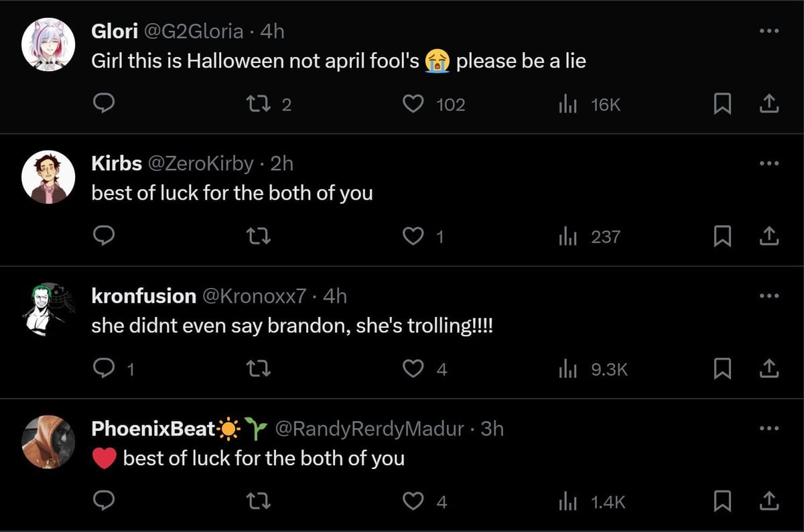
Task: Open kronfusion's profile avatar
Action: tap(47, 309)
